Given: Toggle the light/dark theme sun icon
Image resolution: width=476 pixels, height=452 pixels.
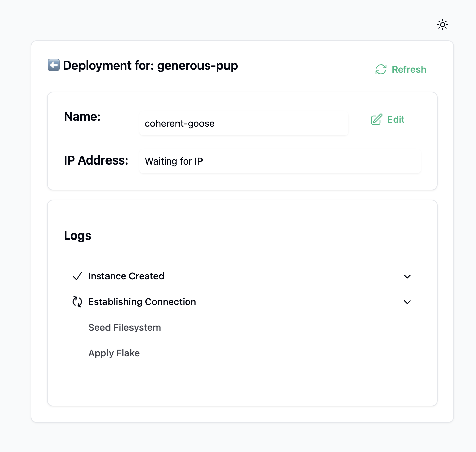Looking at the screenshot, I should pyautogui.click(x=442, y=25).
